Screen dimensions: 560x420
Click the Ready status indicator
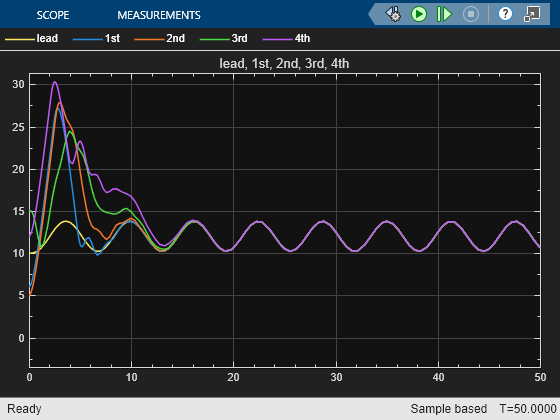(x=24, y=409)
